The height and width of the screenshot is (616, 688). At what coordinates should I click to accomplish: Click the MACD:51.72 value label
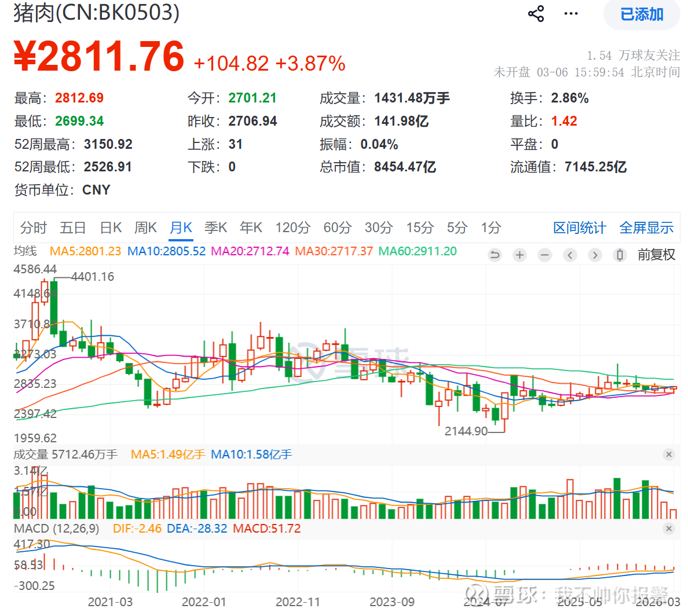[267, 529]
